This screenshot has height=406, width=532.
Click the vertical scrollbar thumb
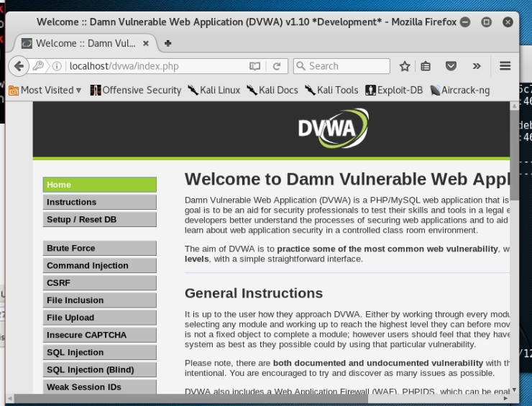pos(514,155)
